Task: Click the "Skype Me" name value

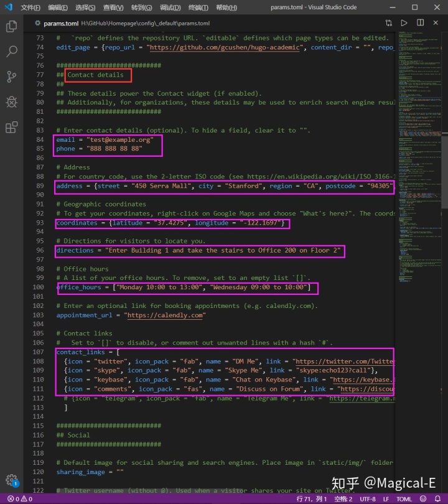Action: coord(243,371)
